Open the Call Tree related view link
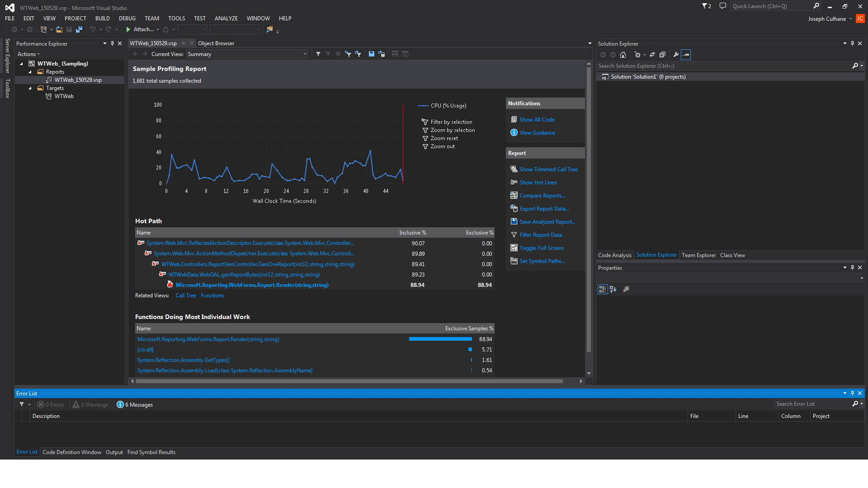Screen dimensions: 868x488 click(x=186, y=295)
